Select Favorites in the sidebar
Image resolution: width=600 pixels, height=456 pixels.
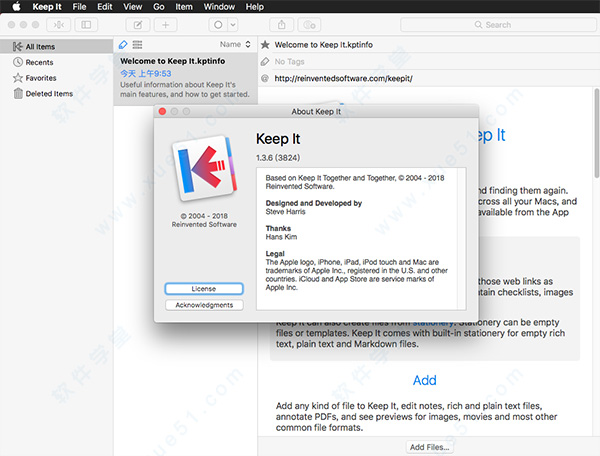(x=57, y=78)
